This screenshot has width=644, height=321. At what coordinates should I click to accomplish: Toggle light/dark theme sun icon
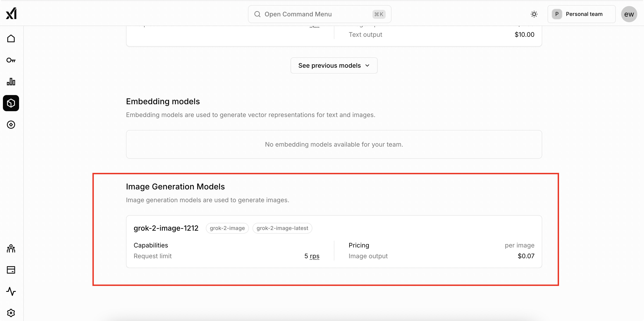(534, 14)
